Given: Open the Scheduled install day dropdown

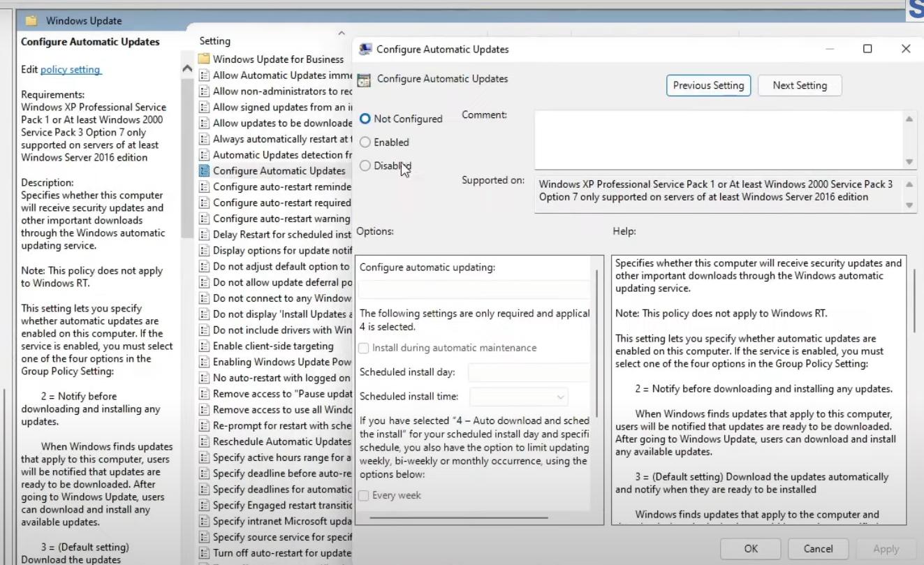Looking at the screenshot, I should 529,373.
